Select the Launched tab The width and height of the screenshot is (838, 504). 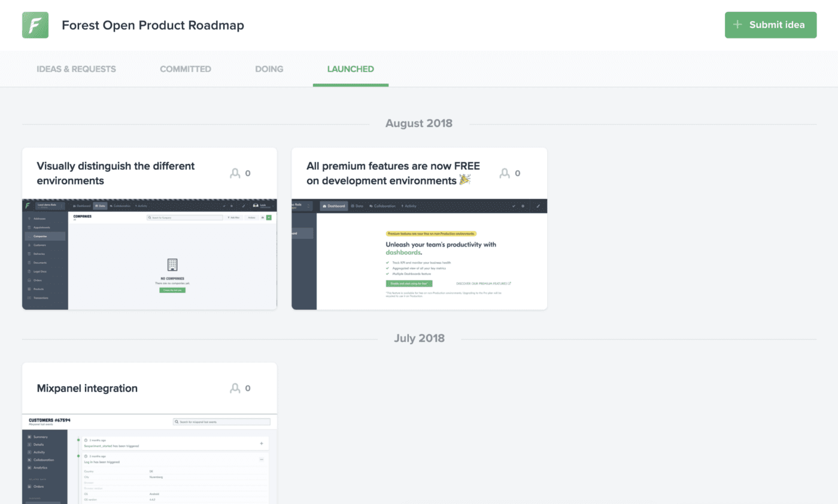[351, 69]
